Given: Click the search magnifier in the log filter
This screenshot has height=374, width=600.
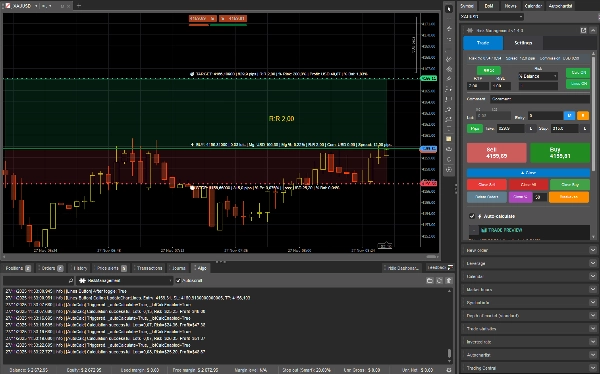Looking at the screenshot, I should [70, 281].
